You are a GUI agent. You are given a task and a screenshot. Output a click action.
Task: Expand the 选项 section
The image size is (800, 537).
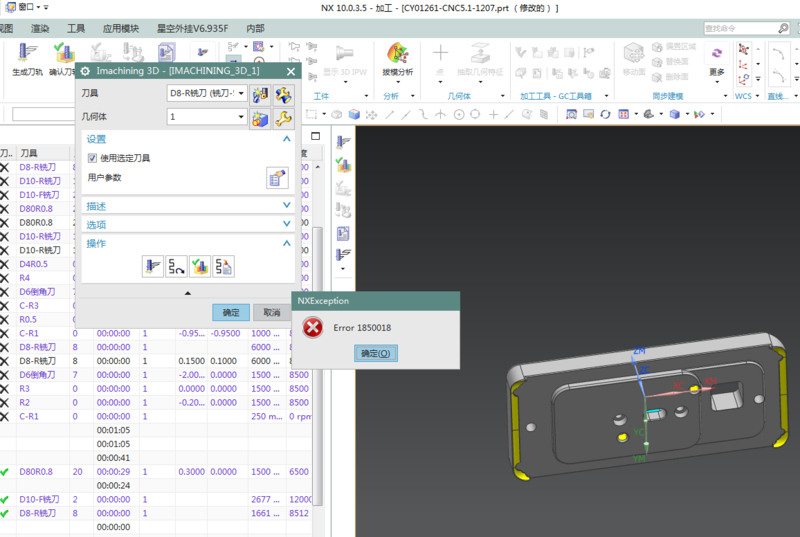coord(287,223)
